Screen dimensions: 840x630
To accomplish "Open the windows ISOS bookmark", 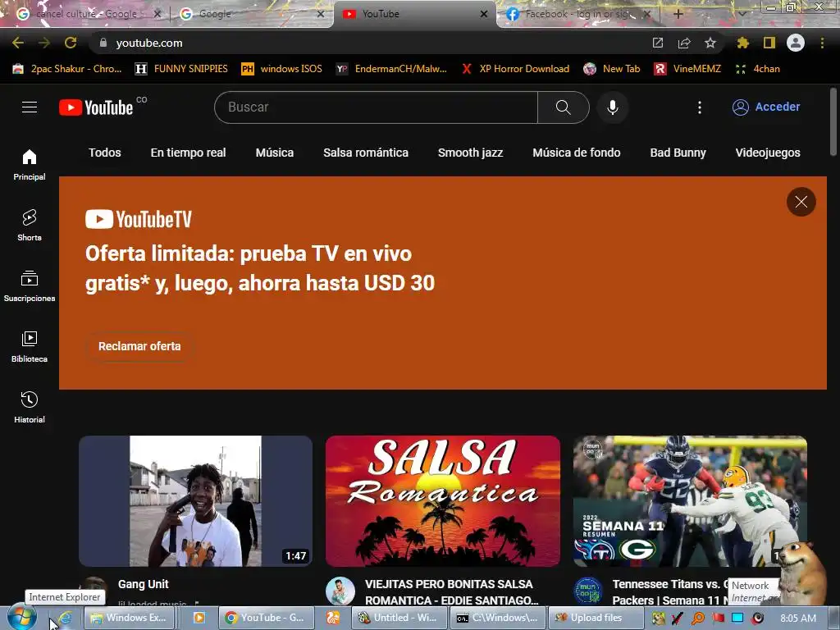I will [x=282, y=69].
